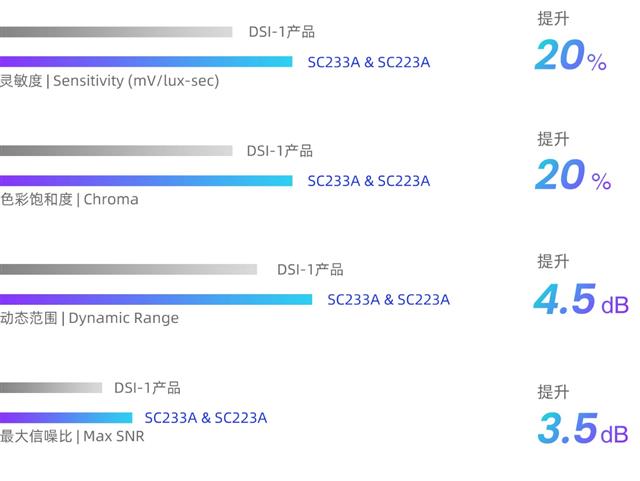The width and height of the screenshot is (640, 481).
Task: Click 提升 text above the 4.5 dB value
Action: (553, 261)
